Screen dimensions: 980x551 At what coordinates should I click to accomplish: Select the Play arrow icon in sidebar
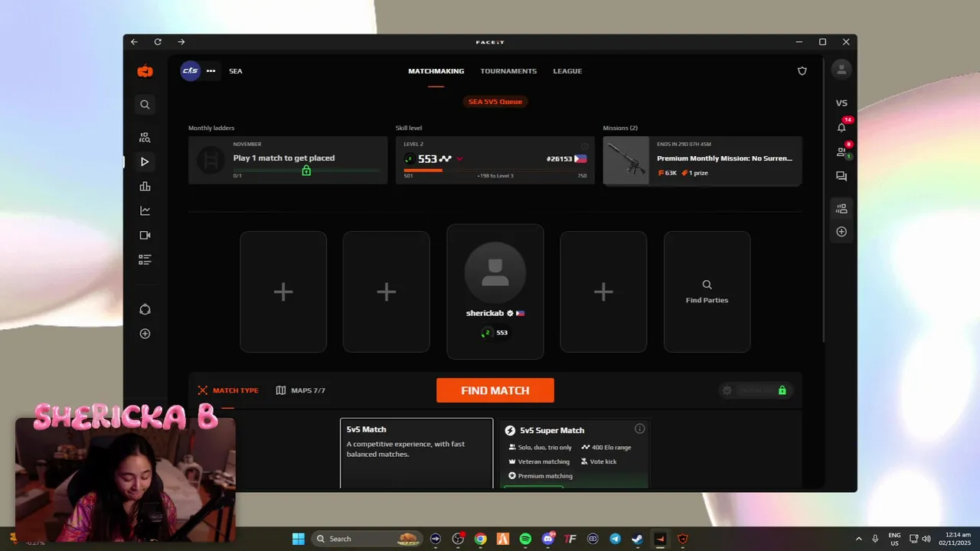(145, 161)
